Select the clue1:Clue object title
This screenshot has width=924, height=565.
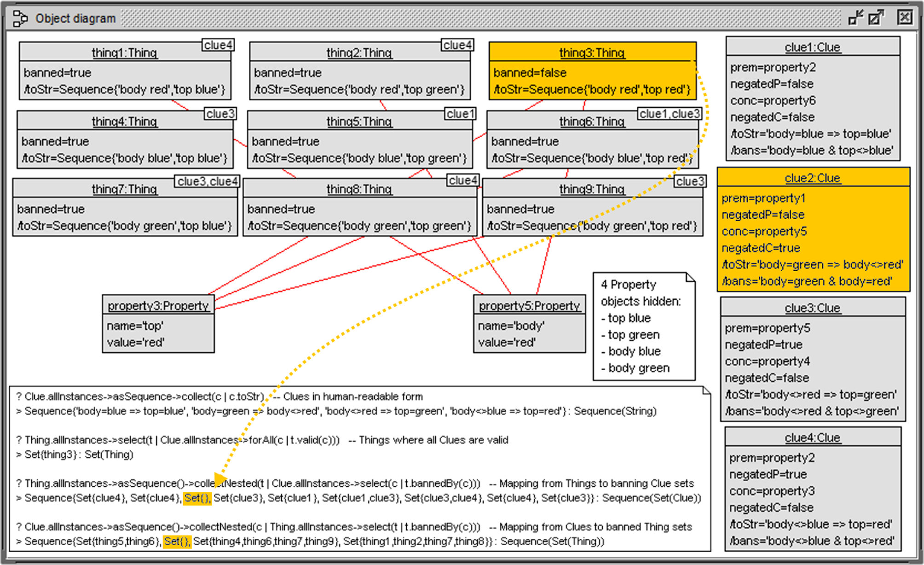pyautogui.click(x=812, y=47)
